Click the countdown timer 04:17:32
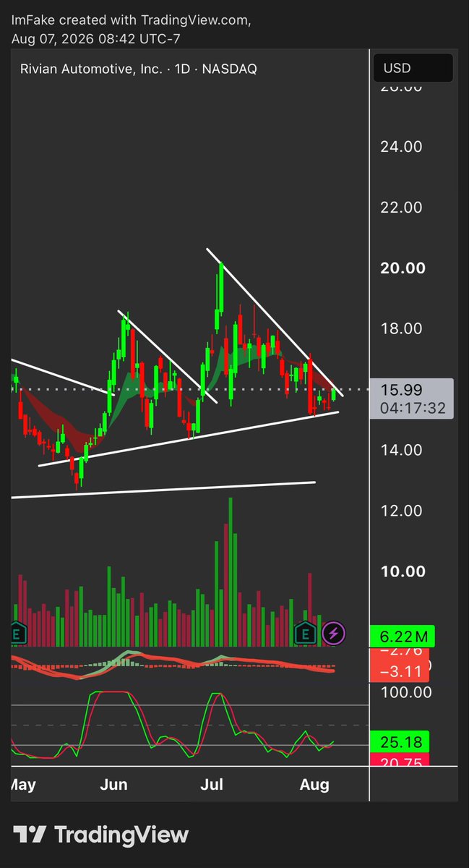Viewport: 469px width, 868px height. point(413,408)
